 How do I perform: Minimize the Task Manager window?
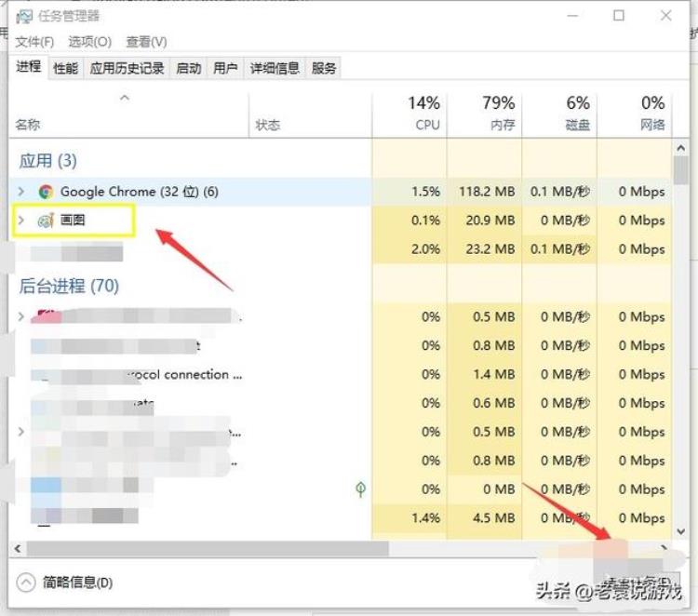(572, 16)
